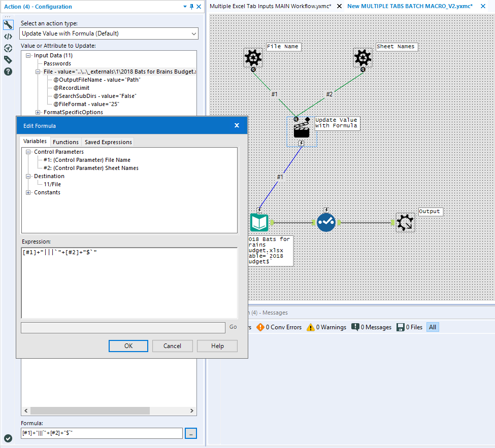
Task: Click OK in Edit Formula dialog
Action: coord(128,346)
